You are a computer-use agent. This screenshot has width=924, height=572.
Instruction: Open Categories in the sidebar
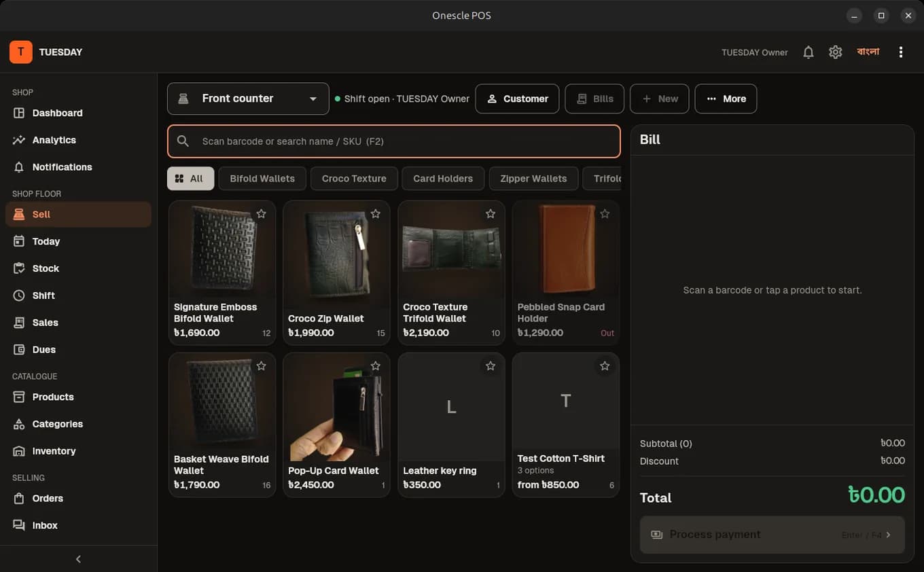point(78,424)
